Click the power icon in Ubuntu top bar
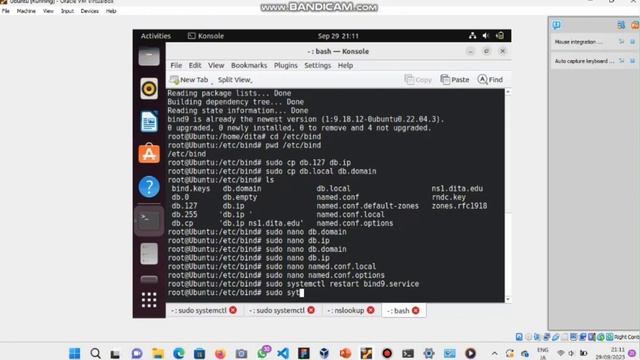The width and height of the screenshot is (640, 360). click(x=500, y=36)
